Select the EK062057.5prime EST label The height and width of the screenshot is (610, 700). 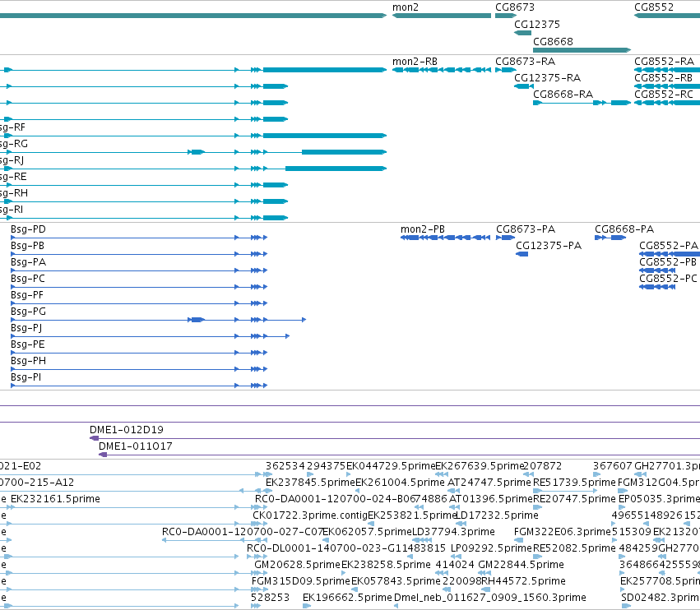pos(367,532)
